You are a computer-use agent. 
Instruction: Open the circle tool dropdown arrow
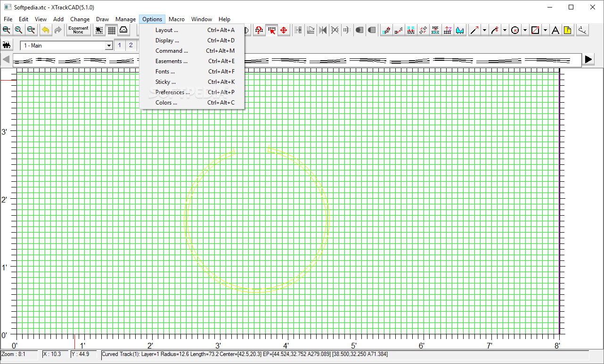[x=525, y=30]
